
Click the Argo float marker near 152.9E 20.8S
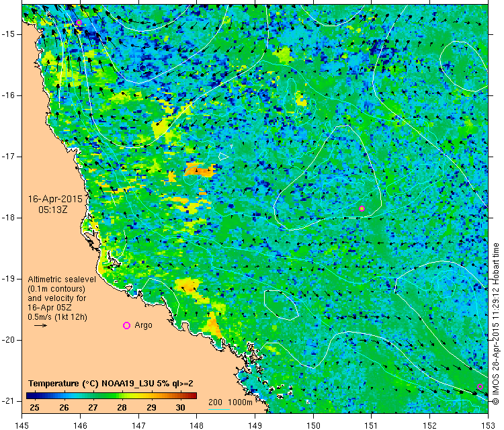[x=480, y=386]
